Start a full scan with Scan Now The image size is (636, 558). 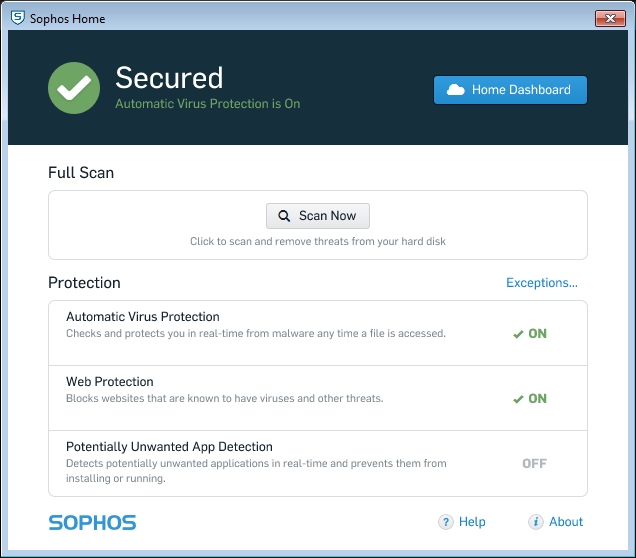coord(318,216)
